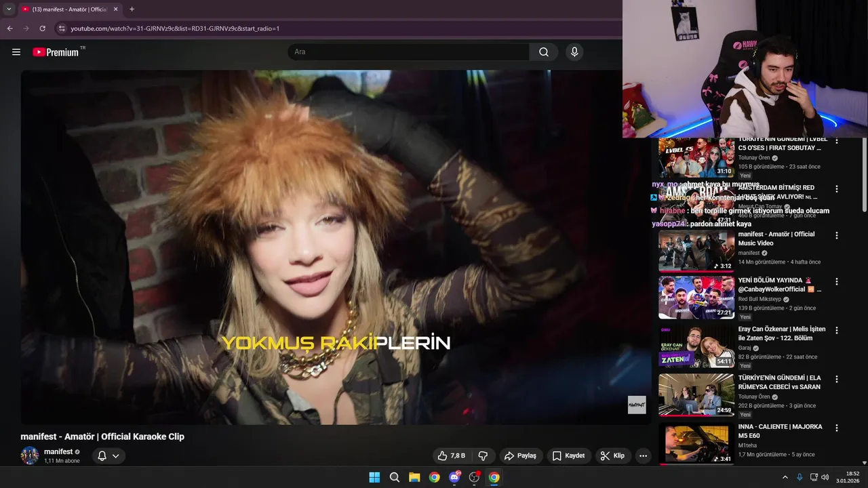Open the tab search dropdown arrow

9,9
